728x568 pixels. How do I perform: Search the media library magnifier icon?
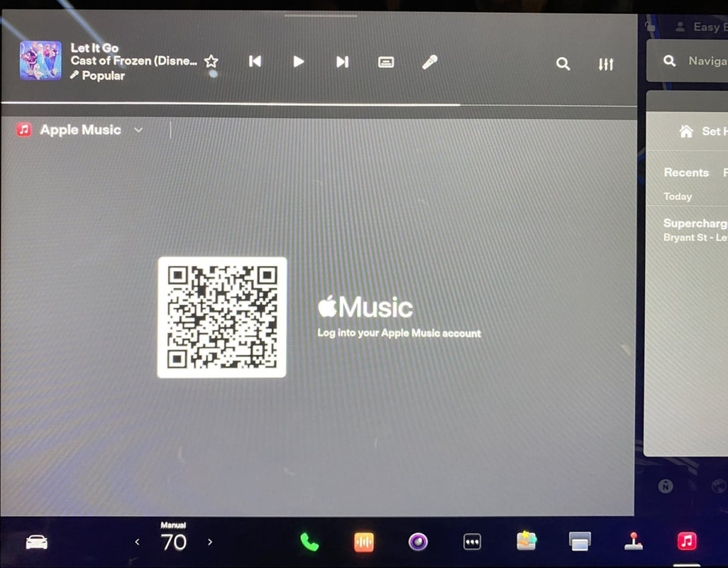(x=563, y=64)
